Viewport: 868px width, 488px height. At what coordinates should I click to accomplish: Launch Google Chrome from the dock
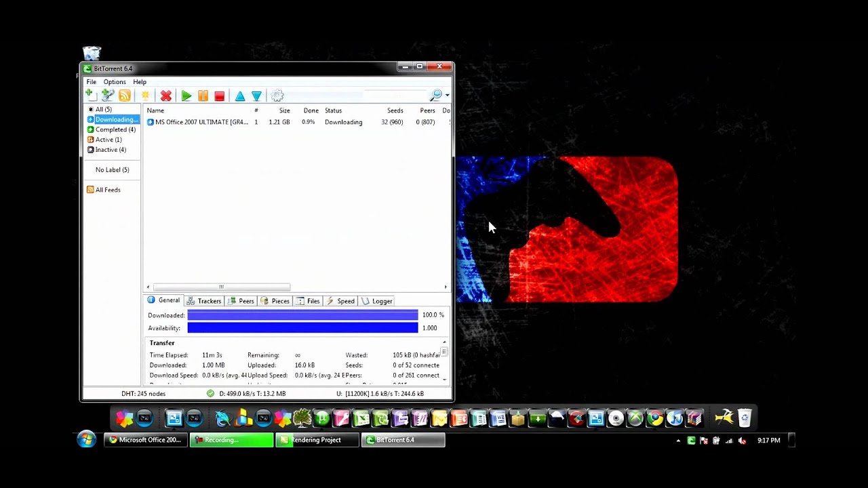click(655, 419)
